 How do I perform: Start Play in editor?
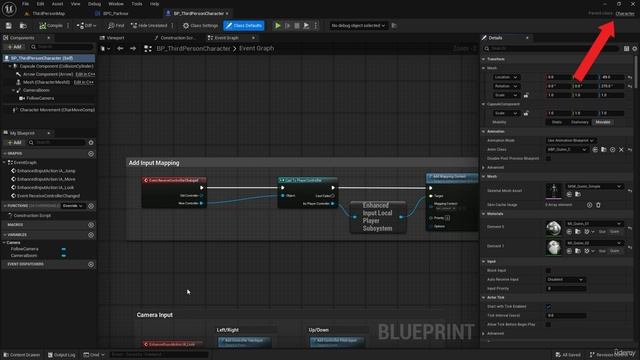click(278, 26)
